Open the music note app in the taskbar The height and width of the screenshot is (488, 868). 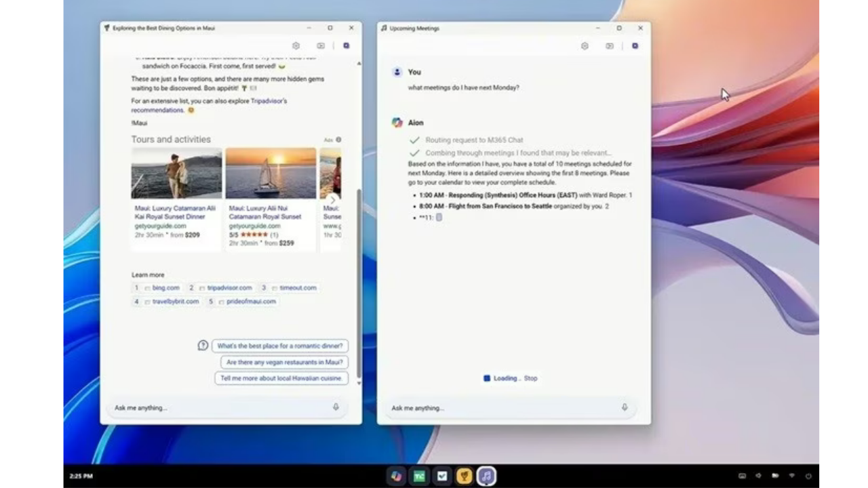point(486,476)
